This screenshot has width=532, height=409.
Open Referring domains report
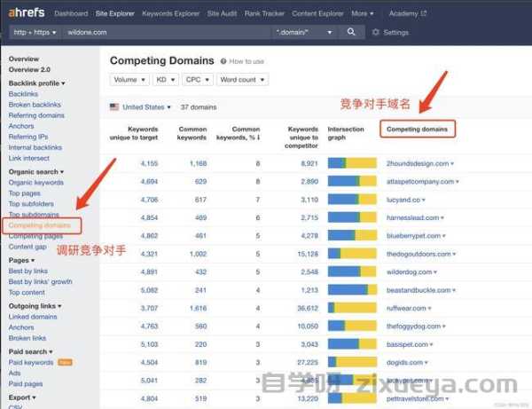36,115
